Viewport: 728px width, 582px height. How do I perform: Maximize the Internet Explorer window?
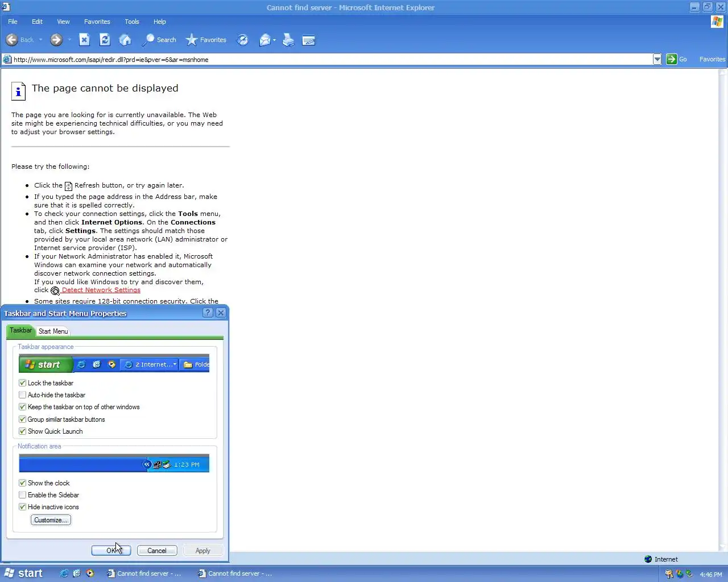(x=708, y=7)
